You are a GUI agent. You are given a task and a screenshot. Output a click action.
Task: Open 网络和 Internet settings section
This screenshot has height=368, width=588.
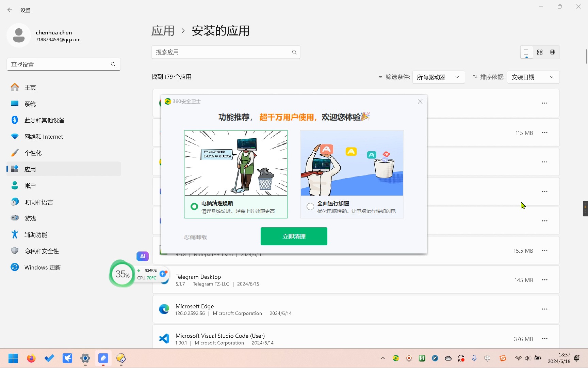pos(64,137)
